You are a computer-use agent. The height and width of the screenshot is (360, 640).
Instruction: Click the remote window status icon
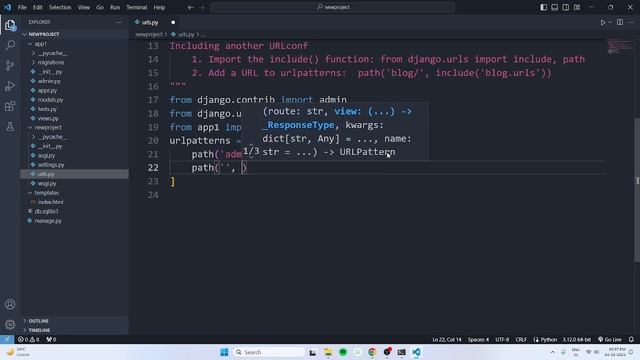pos(7,339)
